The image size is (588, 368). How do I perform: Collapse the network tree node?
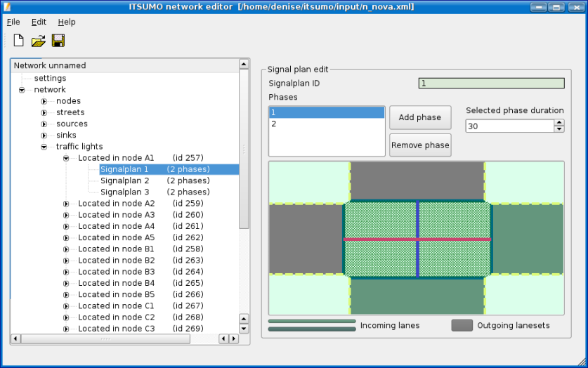tap(22, 90)
